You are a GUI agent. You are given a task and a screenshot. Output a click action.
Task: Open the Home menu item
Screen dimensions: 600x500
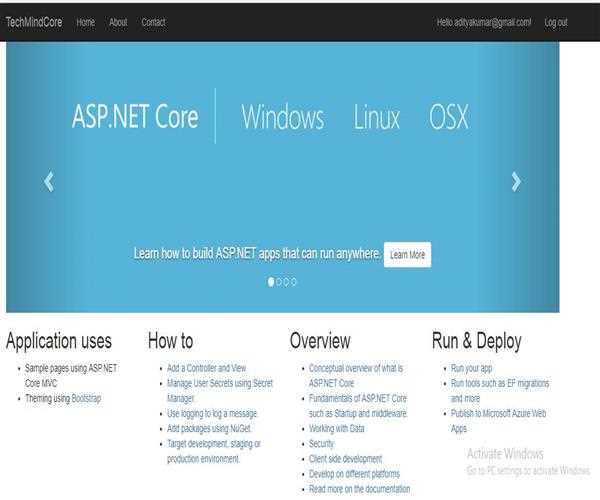(86, 22)
